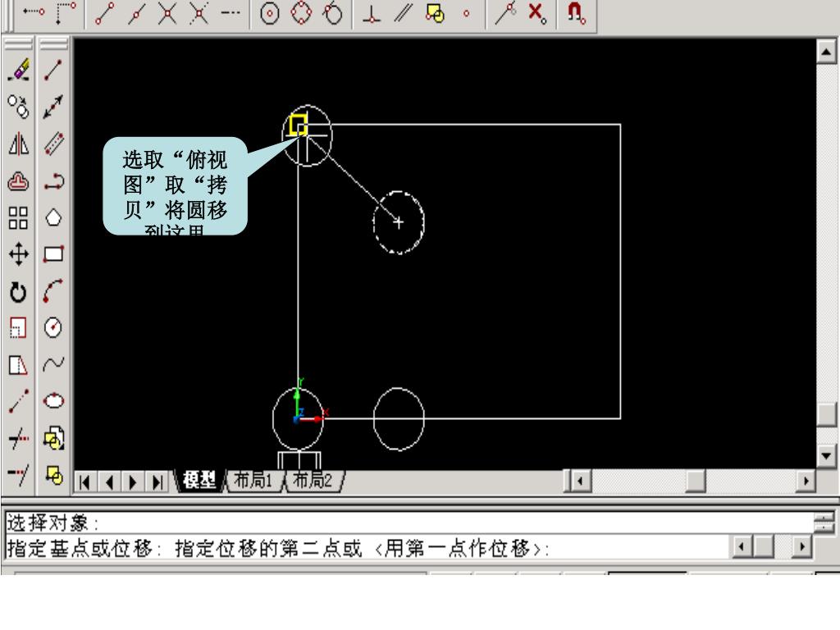This screenshot has width=840, height=630.
Task: Click the Snap to None red X icon
Action: (x=536, y=13)
